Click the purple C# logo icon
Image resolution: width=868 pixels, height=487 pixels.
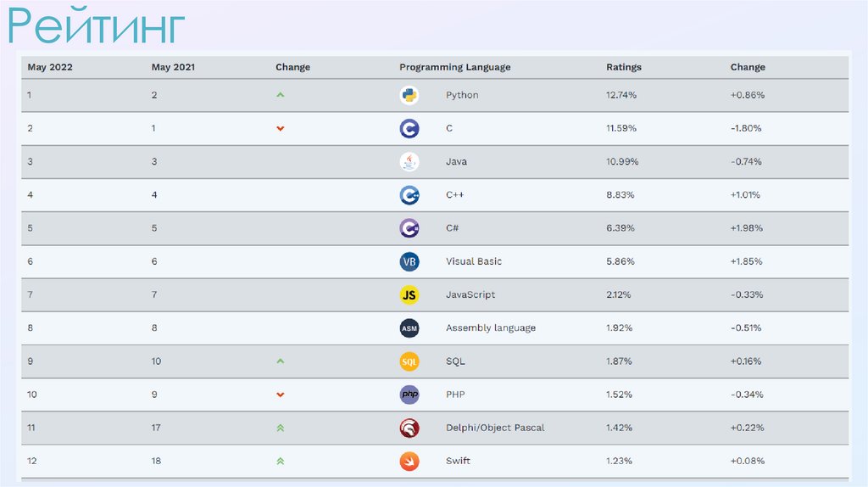point(409,228)
